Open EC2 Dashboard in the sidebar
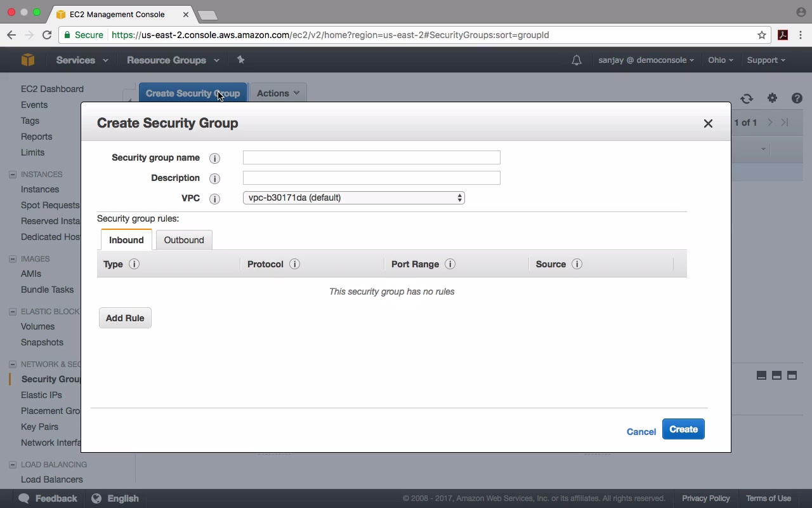812x508 pixels. click(52, 89)
